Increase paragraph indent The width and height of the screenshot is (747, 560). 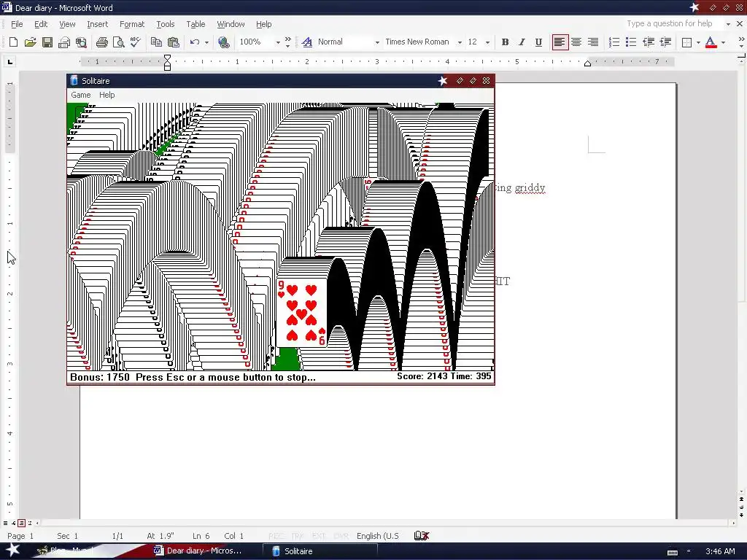[665, 42]
